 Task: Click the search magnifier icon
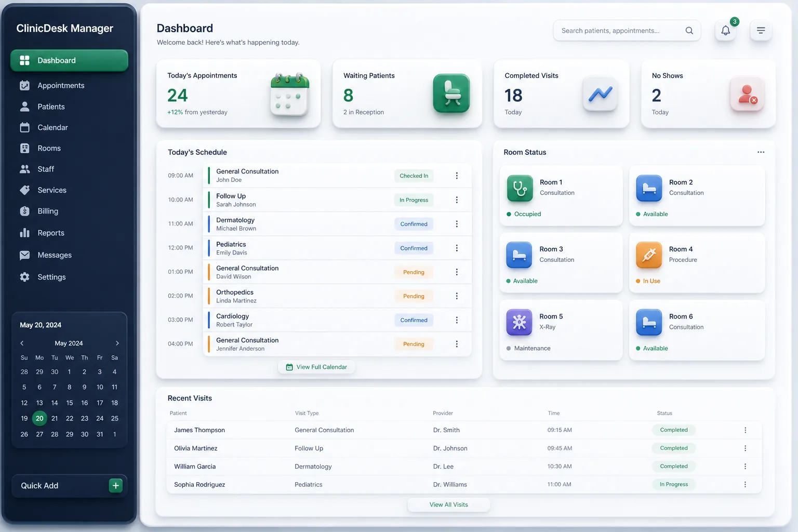[x=689, y=31]
